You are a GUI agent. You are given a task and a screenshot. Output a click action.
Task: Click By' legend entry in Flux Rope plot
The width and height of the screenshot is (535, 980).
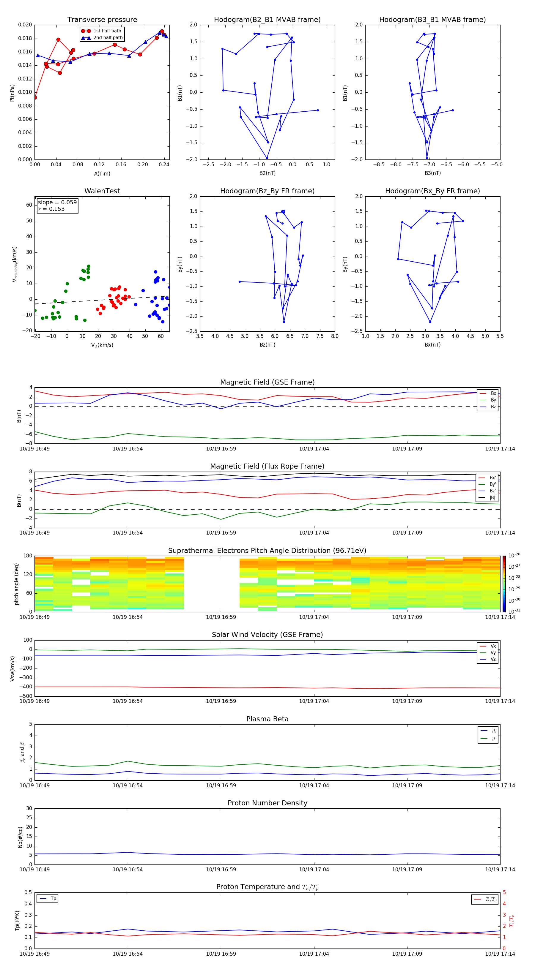click(x=487, y=484)
